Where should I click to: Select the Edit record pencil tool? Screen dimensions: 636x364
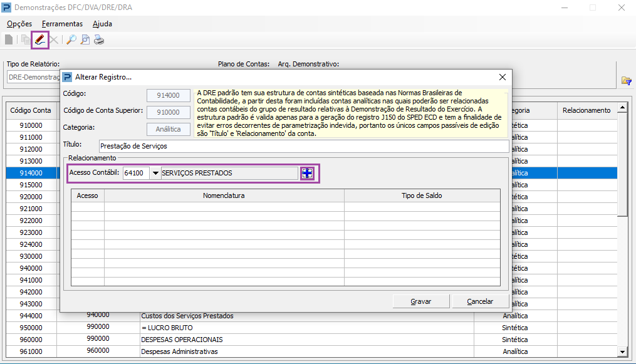tap(39, 39)
